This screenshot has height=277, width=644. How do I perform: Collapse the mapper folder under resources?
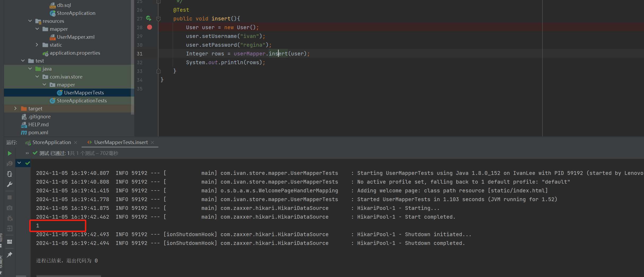click(37, 29)
